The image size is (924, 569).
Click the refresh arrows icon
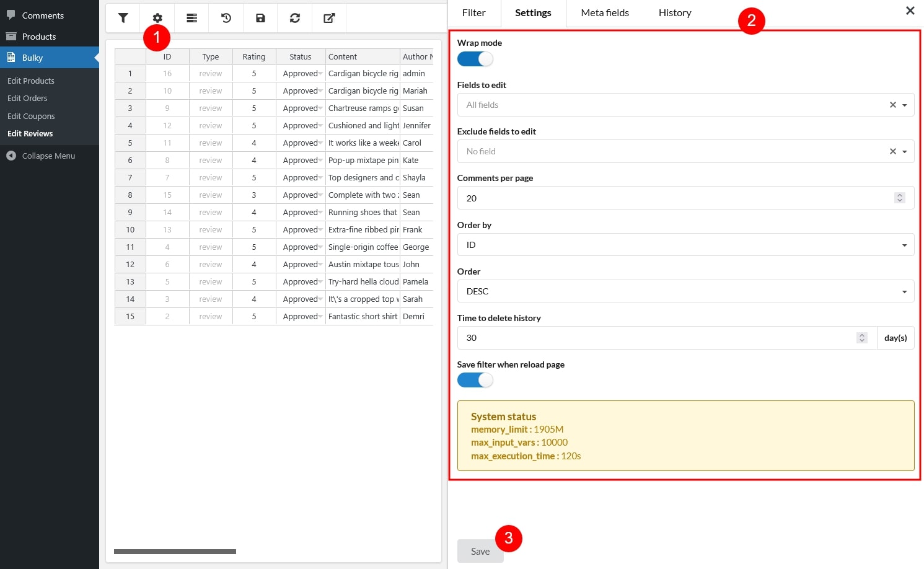tap(295, 18)
